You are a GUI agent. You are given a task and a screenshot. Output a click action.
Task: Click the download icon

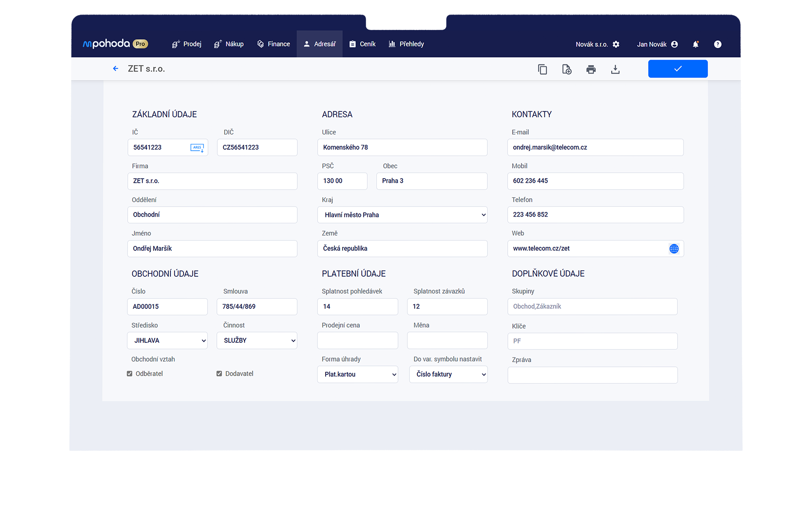point(615,69)
